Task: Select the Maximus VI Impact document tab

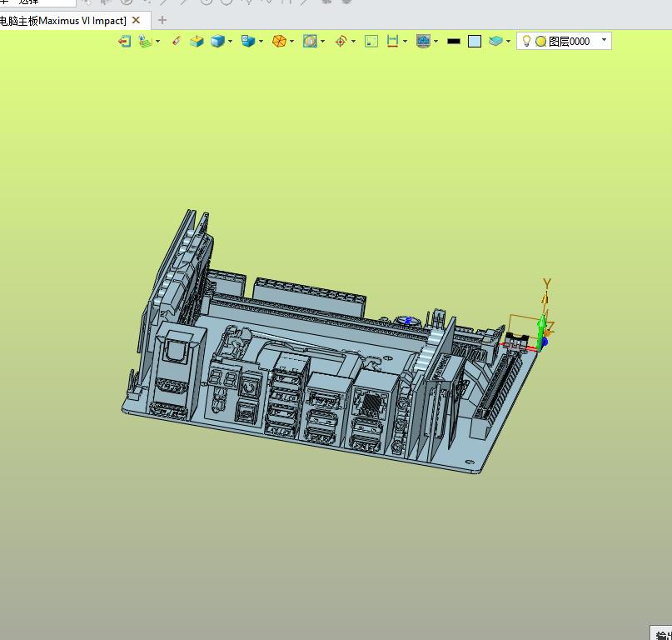Action: [x=63, y=21]
